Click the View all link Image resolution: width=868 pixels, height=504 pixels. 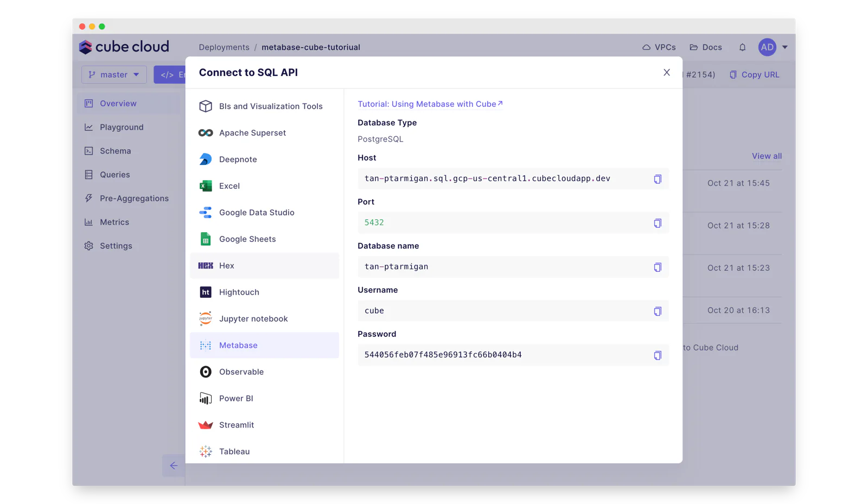coord(767,156)
